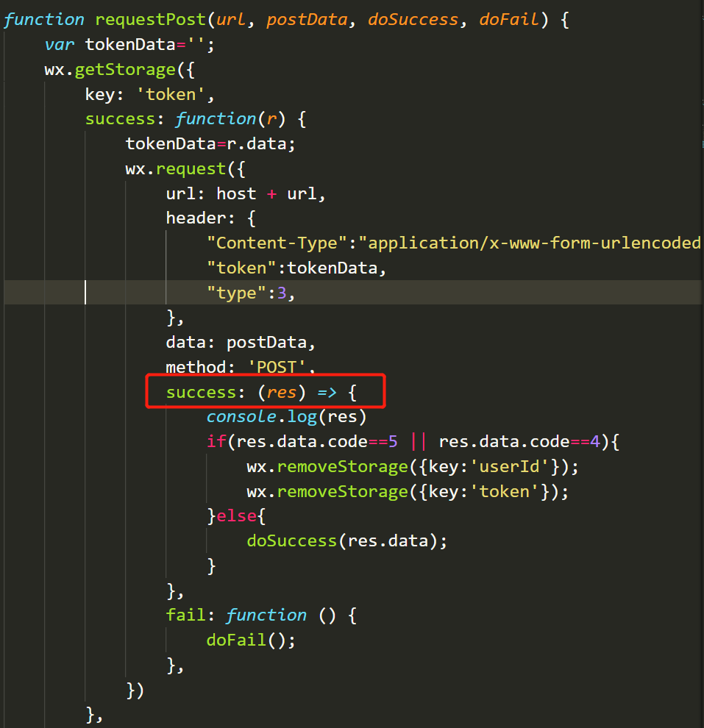
Task: Click the method: 'POST' line
Action: (241, 367)
